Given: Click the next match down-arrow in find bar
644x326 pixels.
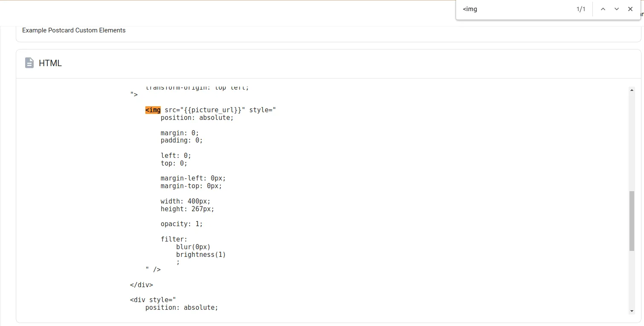Looking at the screenshot, I should click(x=616, y=9).
